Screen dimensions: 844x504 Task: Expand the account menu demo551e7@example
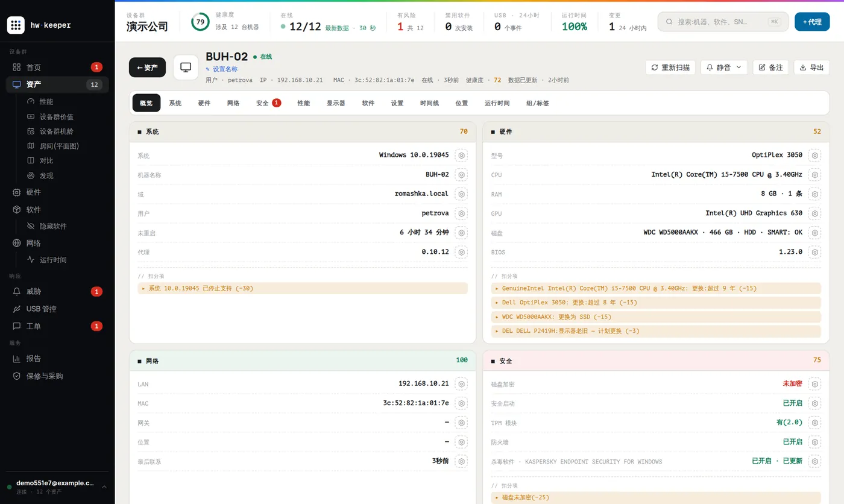click(x=57, y=487)
